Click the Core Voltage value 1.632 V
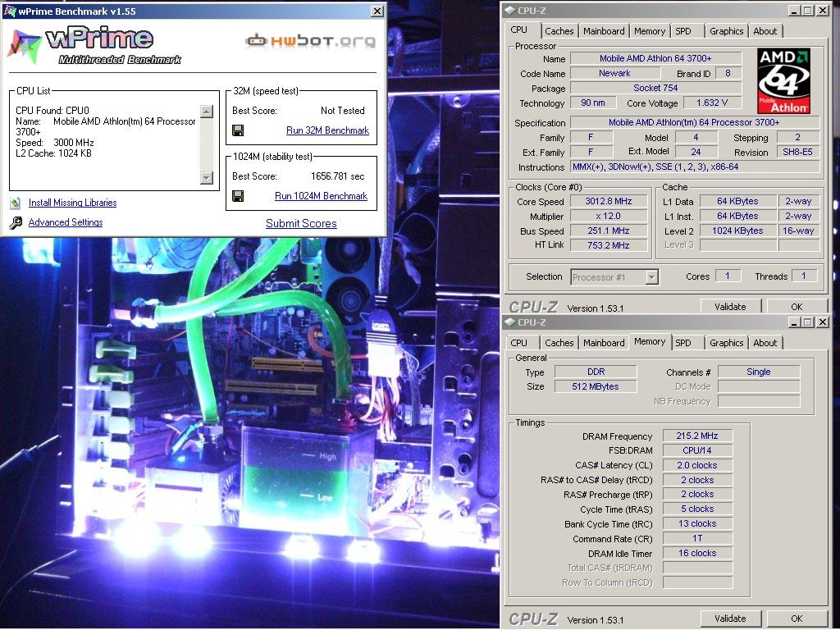The image size is (840, 630). tap(712, 103)
